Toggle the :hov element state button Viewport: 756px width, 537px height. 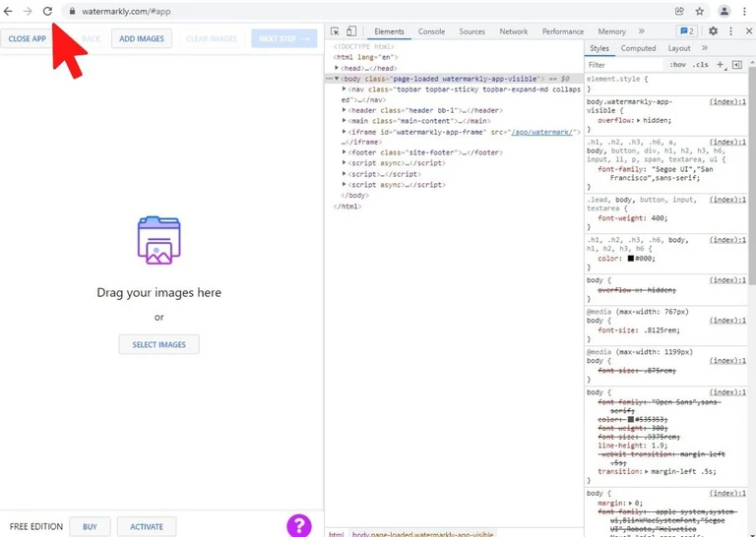(x=677, y=65)
